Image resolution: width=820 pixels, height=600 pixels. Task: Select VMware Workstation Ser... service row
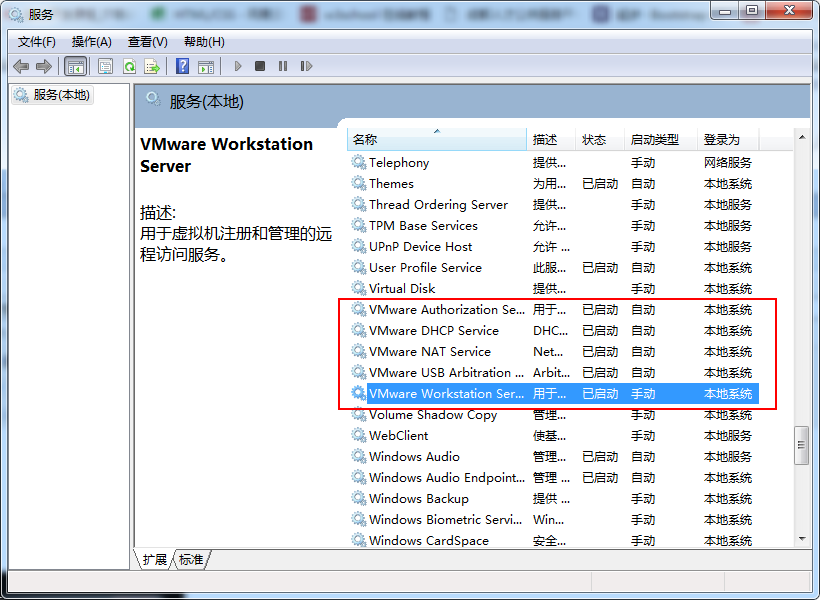(554, 393)
